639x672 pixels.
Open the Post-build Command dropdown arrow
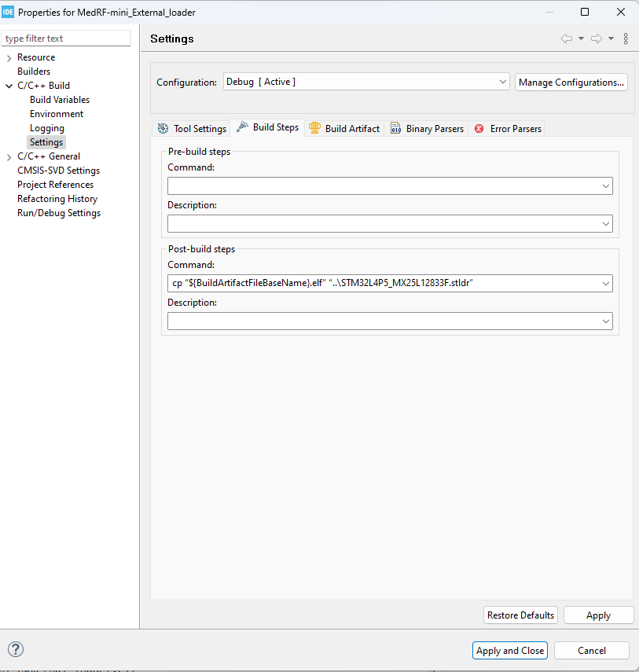[x=605, y=283]
